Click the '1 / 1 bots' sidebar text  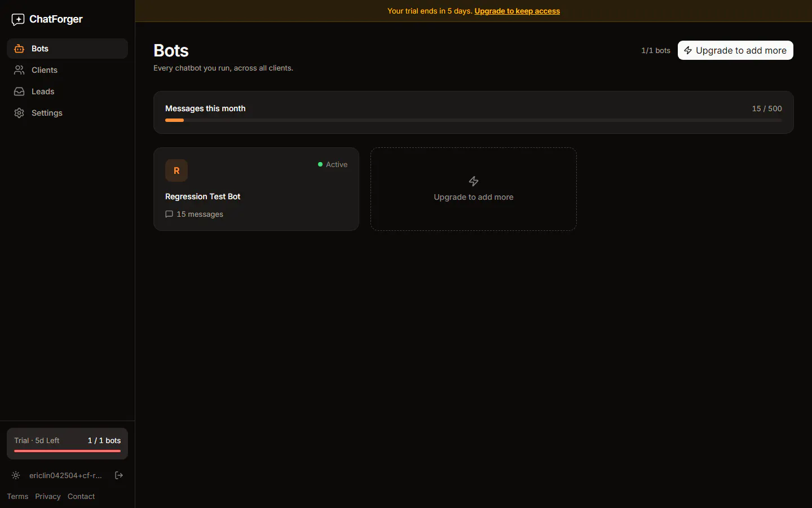pyautogui.click(x=104, y=440)
